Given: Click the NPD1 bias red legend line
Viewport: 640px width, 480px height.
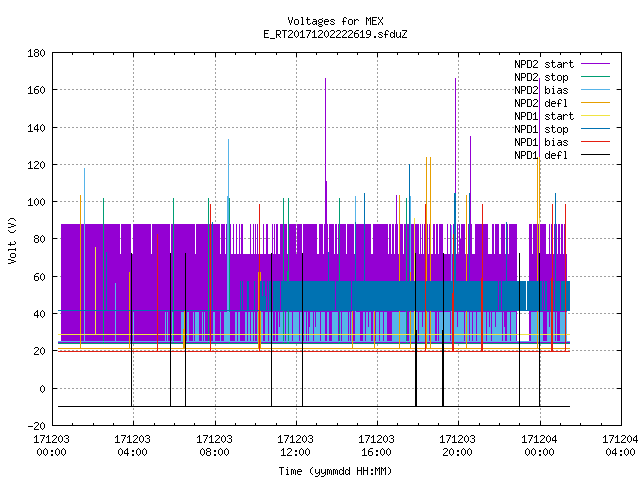Looking at the screenshot, I should click(x=595, y=142).
